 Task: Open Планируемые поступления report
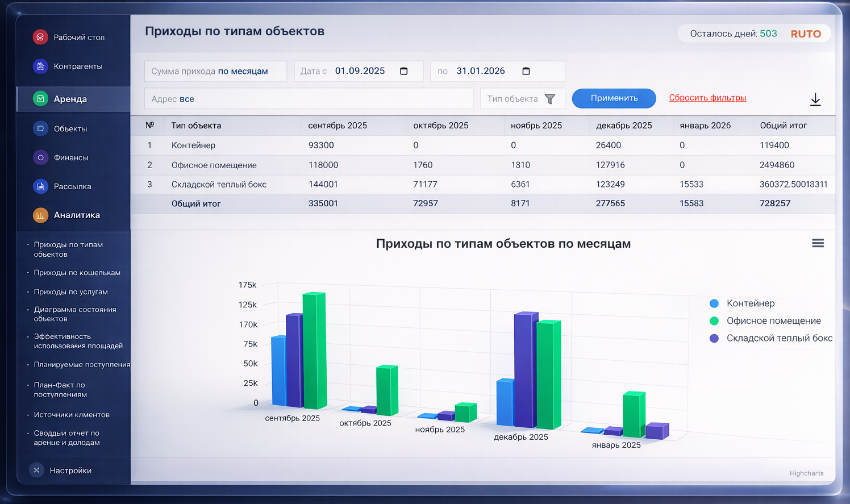click(x=82, y=365)
